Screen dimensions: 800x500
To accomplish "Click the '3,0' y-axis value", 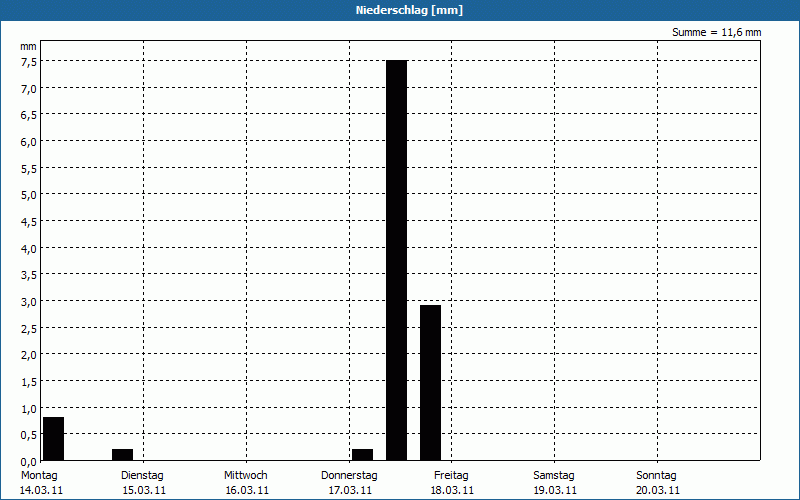I will pyautogui.click(x=29, y=302).
